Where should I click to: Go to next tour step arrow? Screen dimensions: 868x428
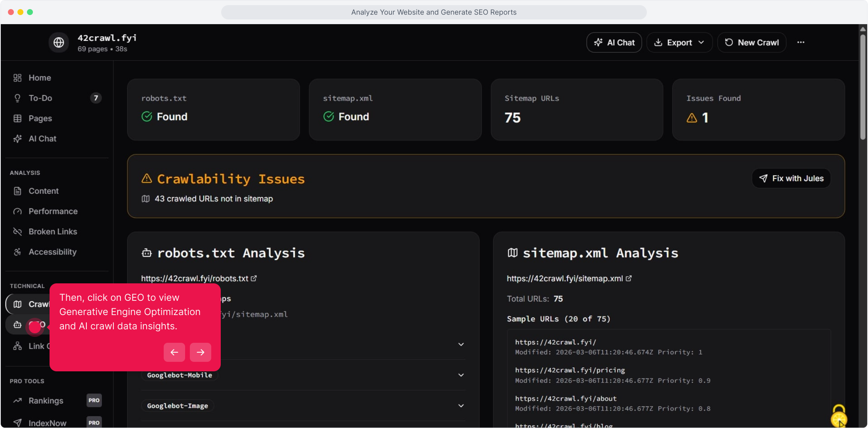click(x=200, y=352)
